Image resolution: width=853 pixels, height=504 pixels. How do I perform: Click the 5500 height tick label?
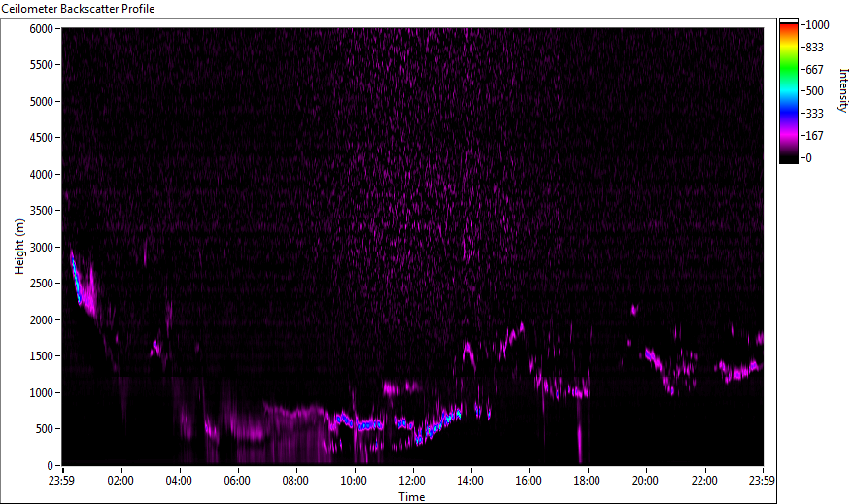point(42,65)
